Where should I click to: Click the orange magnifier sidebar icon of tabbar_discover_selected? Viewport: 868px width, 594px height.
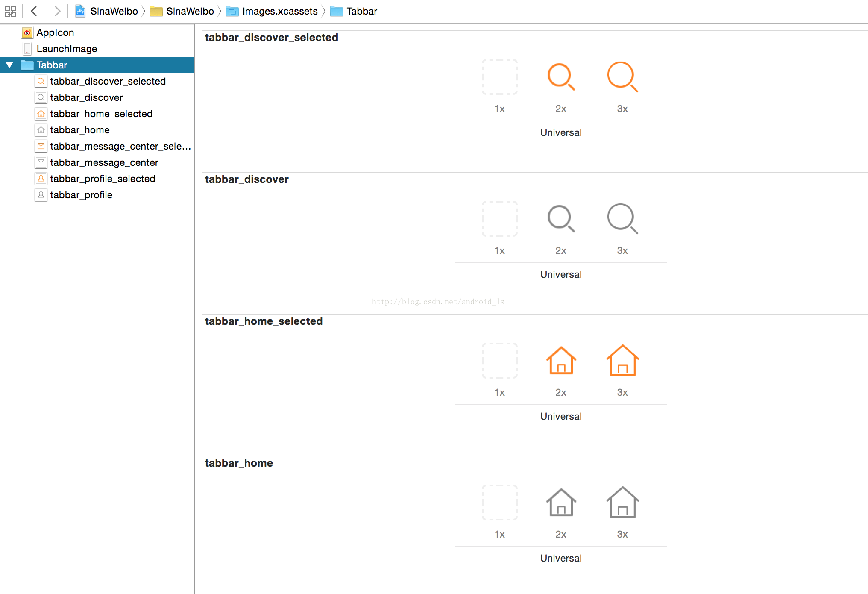pyautogui.click(x=41, y=81)
